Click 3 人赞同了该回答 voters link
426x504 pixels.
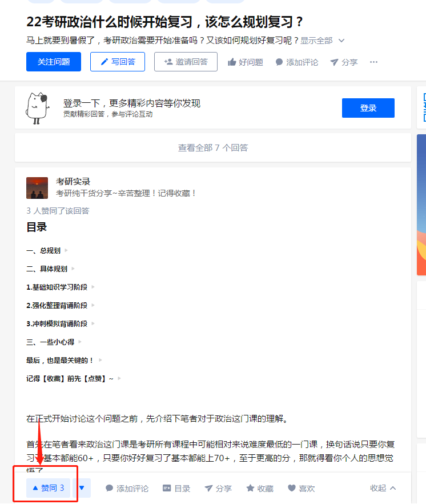pyautogui.click(x=58, y=211)
